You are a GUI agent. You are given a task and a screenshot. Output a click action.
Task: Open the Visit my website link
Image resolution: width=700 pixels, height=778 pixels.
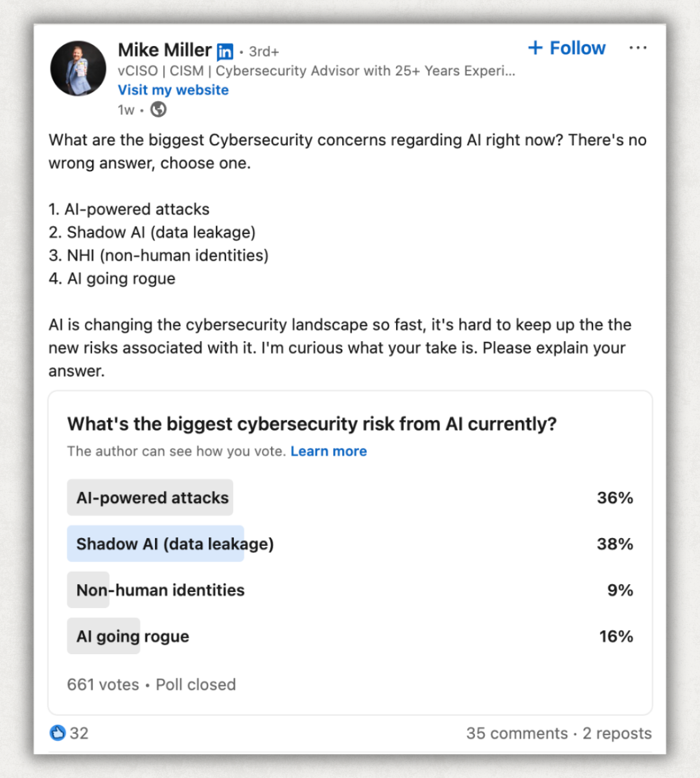(173, 90)
